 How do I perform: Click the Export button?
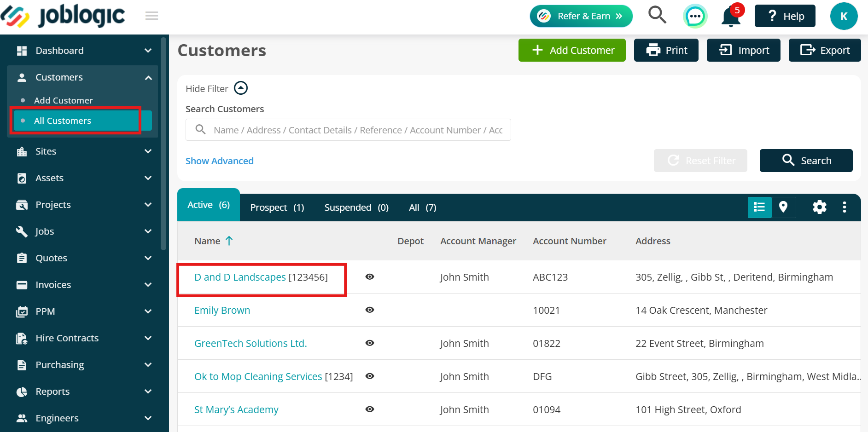pyautogui.click(x=825, y=50)
